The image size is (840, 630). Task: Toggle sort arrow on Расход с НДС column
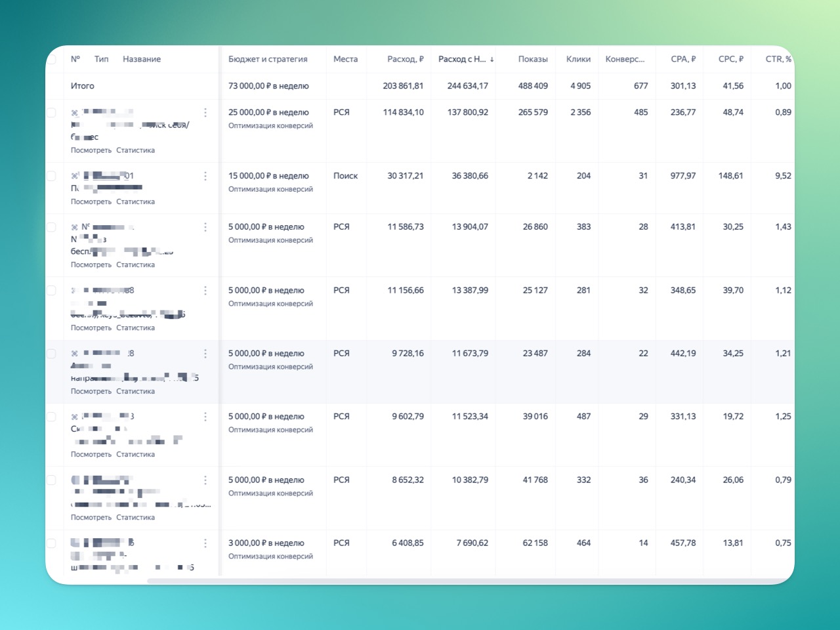tap(492, 60)
